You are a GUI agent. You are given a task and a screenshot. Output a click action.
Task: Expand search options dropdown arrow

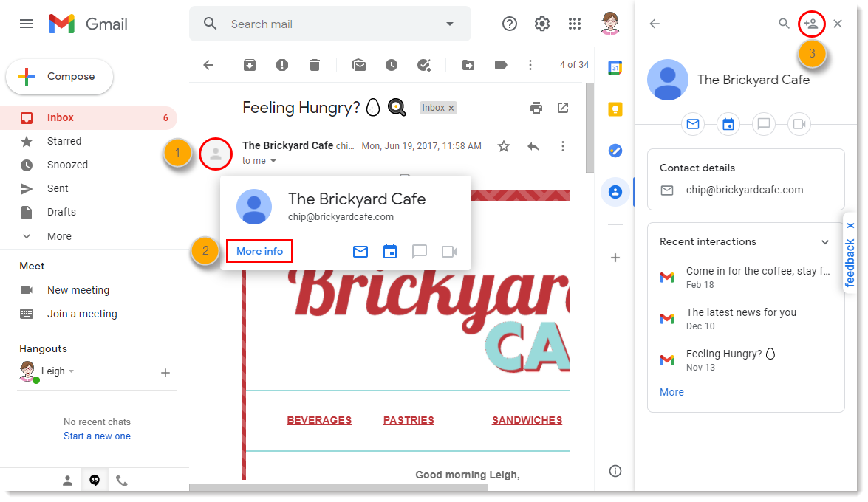coord(449,24)
